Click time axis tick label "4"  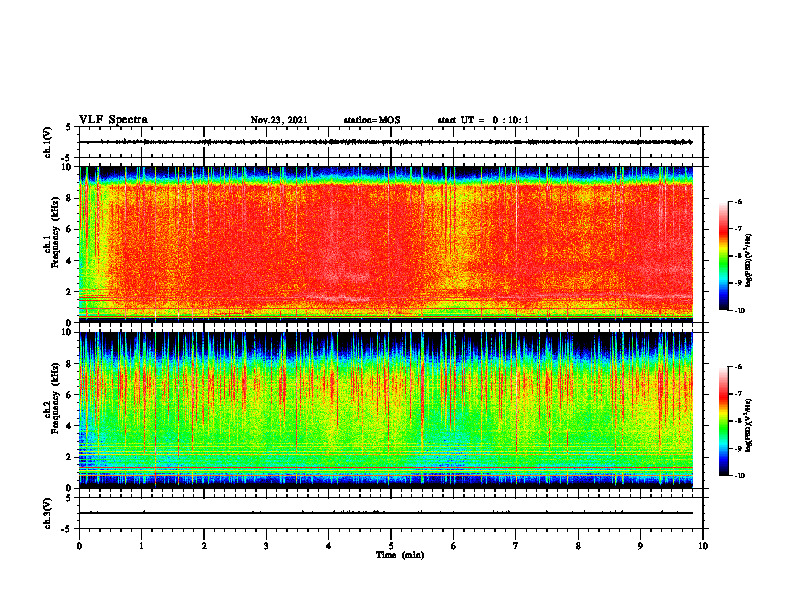tap(329, 546)
